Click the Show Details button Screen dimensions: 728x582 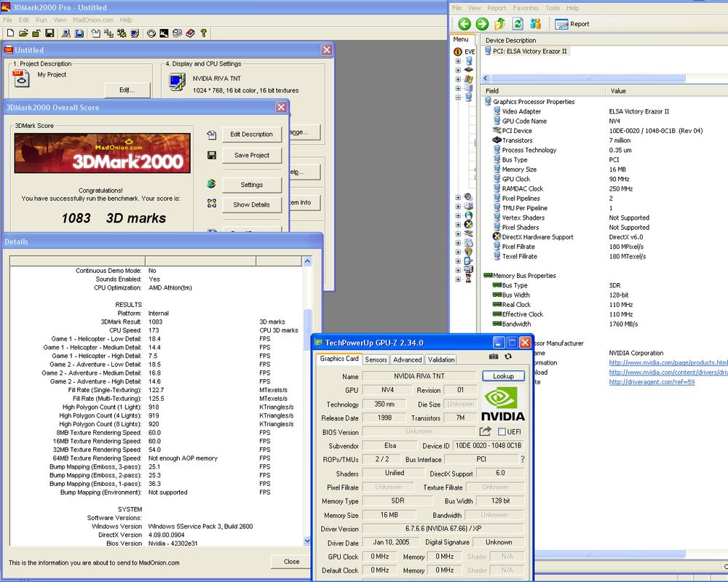(x=252, y=204)
